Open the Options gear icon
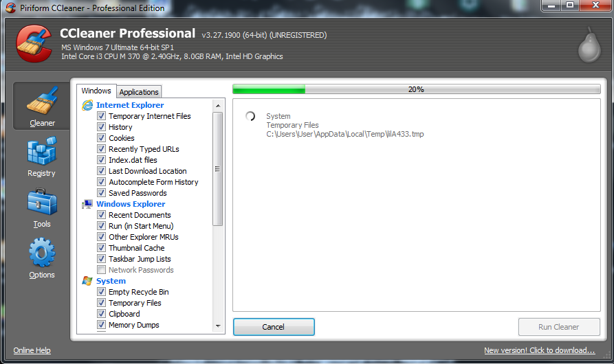 tap(42, 253)
